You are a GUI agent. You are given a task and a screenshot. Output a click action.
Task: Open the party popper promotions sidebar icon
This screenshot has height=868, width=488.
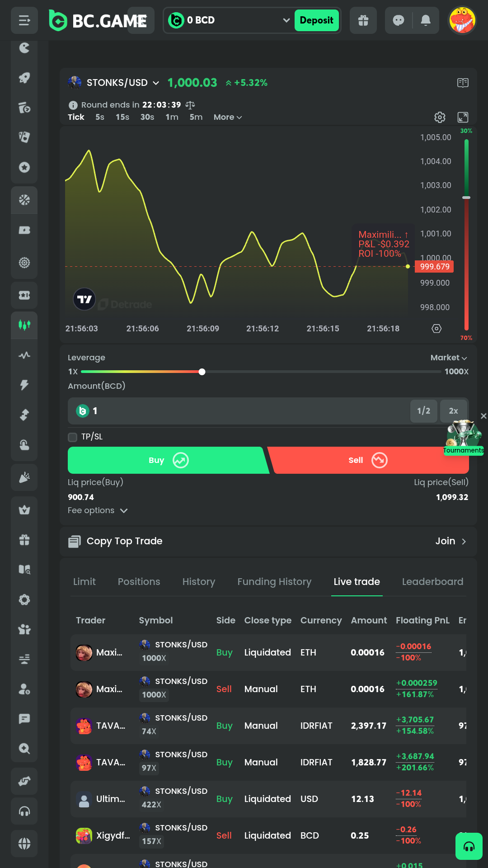tap(24, 477)
